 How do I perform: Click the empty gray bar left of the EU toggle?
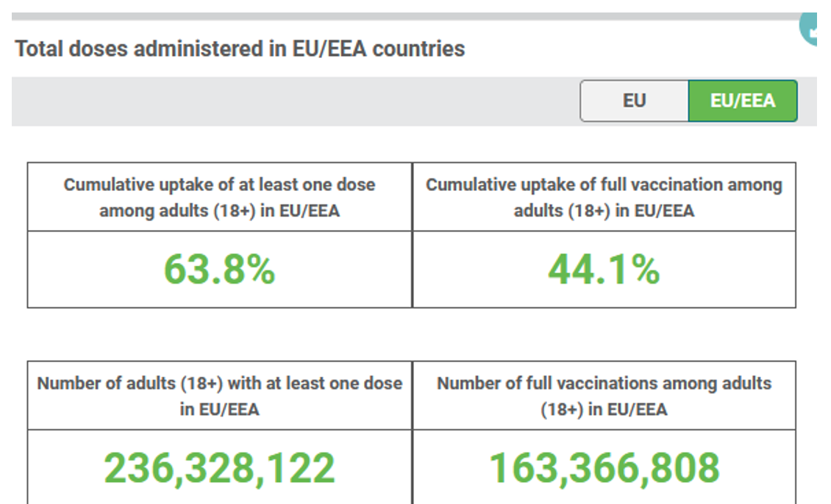pyautogui.click(x=294, y=101)
